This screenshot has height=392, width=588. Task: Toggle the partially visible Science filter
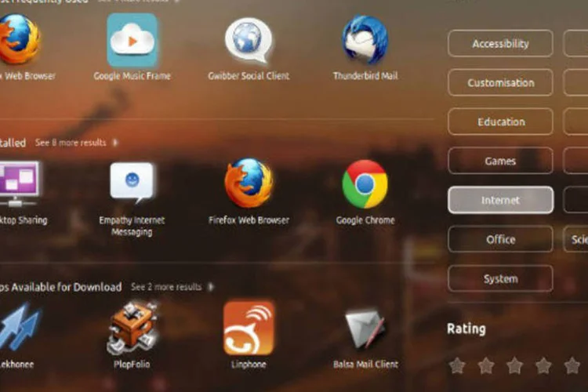pos(576,239)
